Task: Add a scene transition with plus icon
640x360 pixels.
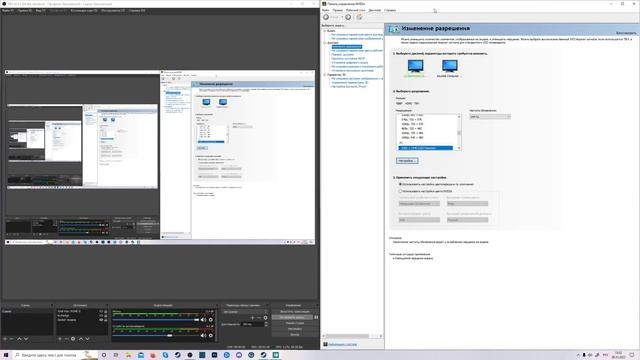Action: 252,318
